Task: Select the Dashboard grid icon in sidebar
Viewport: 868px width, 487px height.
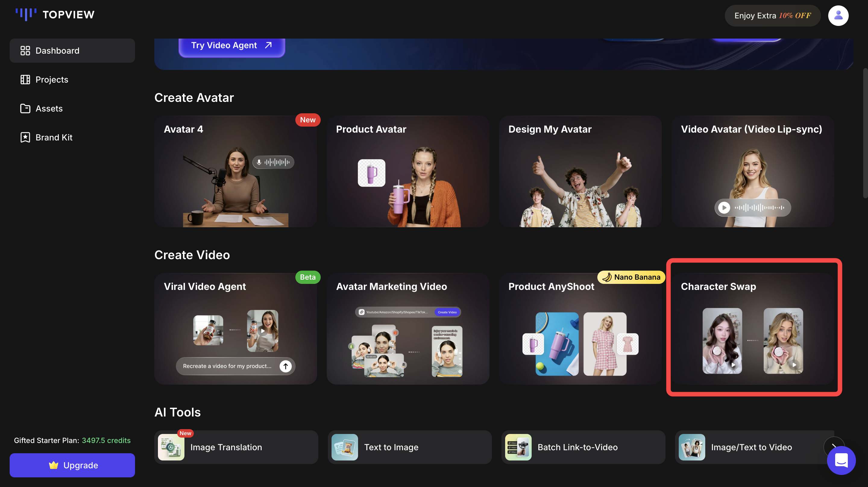Action: click(25, 50)
